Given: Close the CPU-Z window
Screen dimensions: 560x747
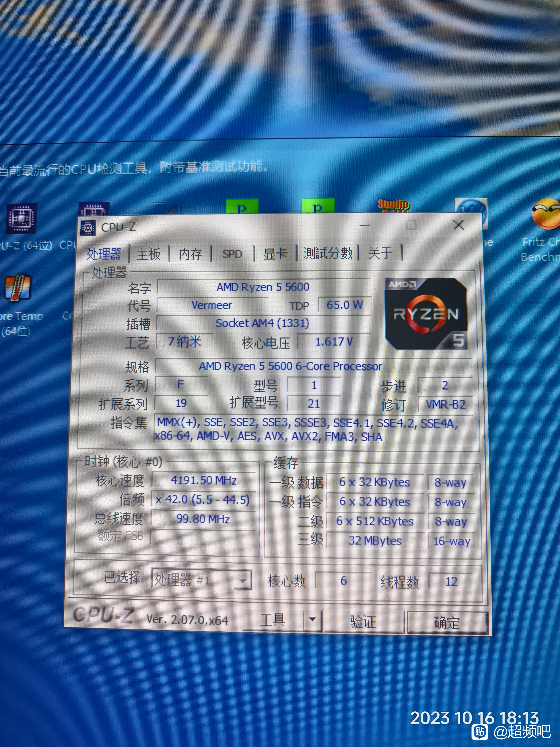Looking at the screenshot, I should point(458,225).
